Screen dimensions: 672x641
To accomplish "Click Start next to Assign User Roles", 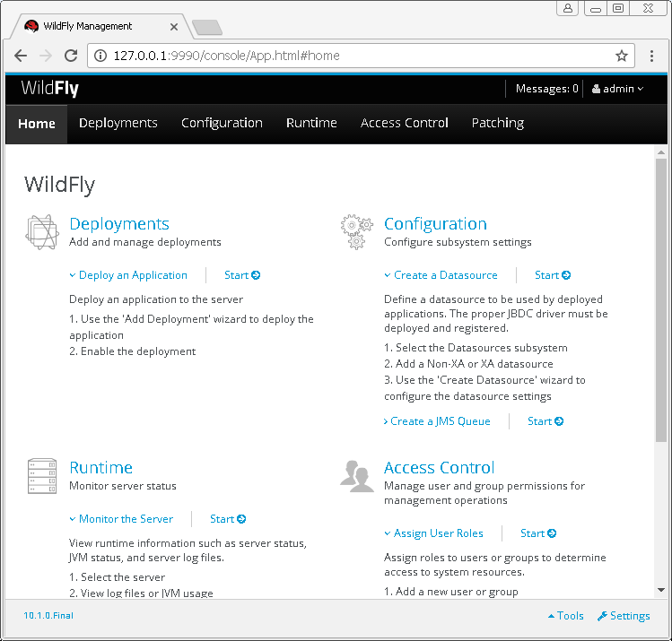I will (537, 533).
